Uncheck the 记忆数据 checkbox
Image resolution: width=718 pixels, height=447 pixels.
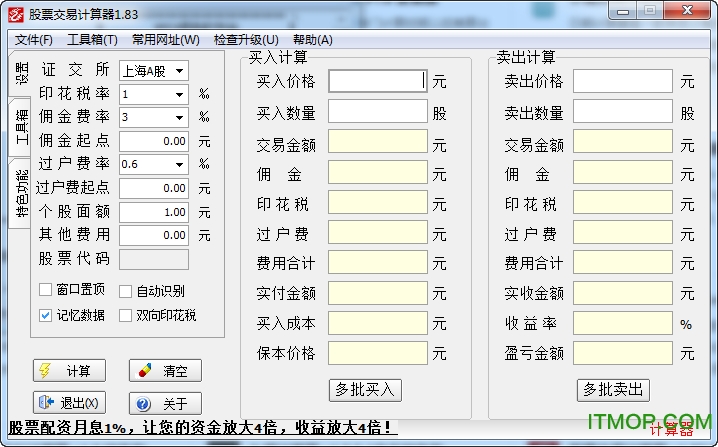pyautogui.click(x=46, y=315)
